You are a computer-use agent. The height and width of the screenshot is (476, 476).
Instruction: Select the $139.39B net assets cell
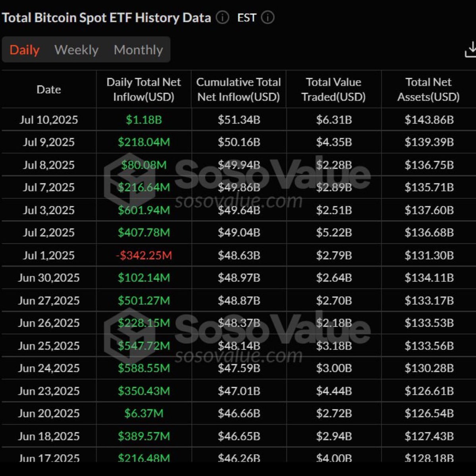(429, 142)
